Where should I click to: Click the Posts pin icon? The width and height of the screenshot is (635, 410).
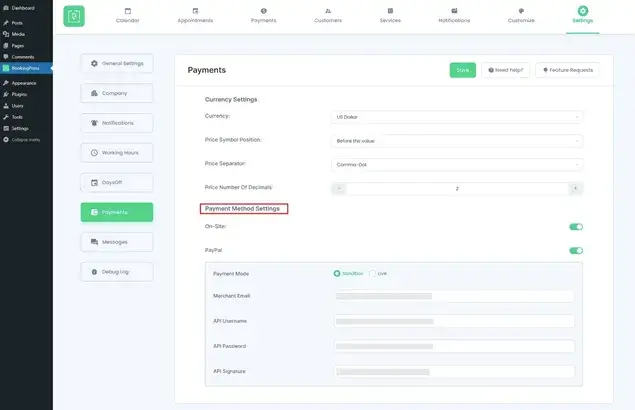coord(6,23)
